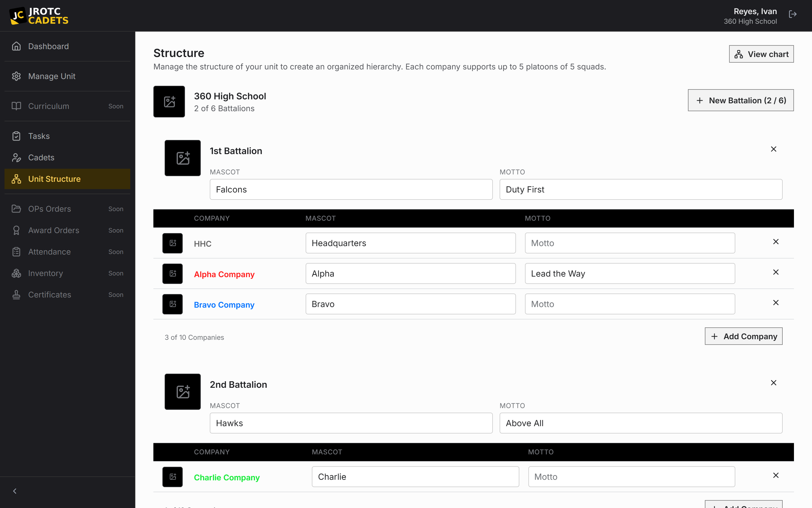This screenshot has width=812, height=508.
Task: Delete the HHC company row
Action: coord(776,242)
